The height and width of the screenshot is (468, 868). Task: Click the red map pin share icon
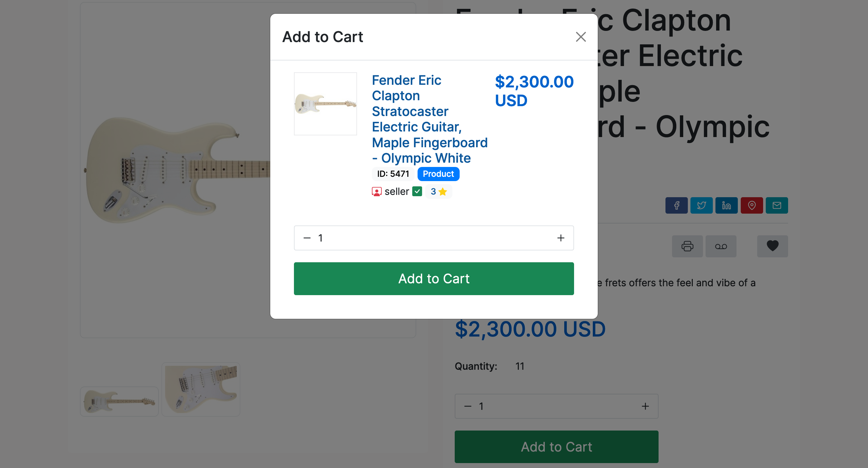(x=751, y=205)
